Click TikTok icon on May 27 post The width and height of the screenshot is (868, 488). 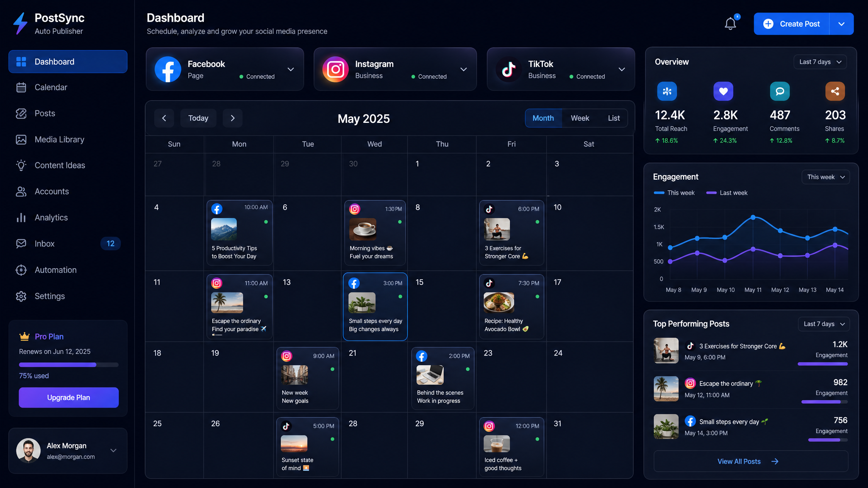tap(287, 426)
